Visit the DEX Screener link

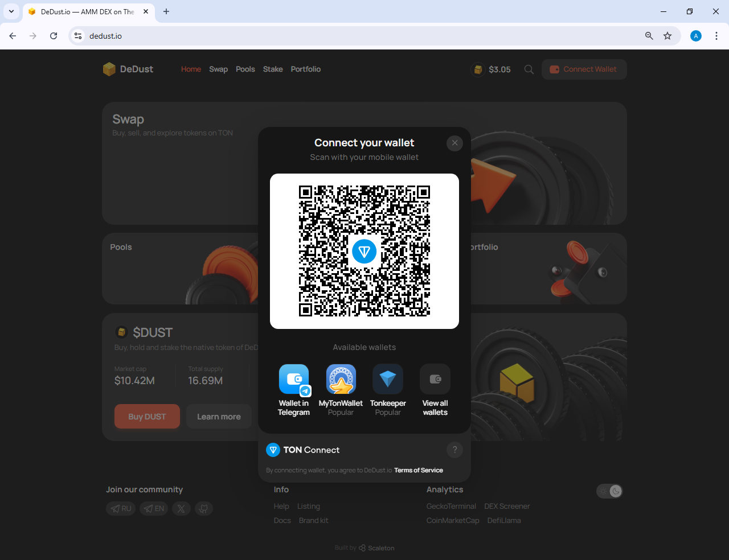(507, 506)
